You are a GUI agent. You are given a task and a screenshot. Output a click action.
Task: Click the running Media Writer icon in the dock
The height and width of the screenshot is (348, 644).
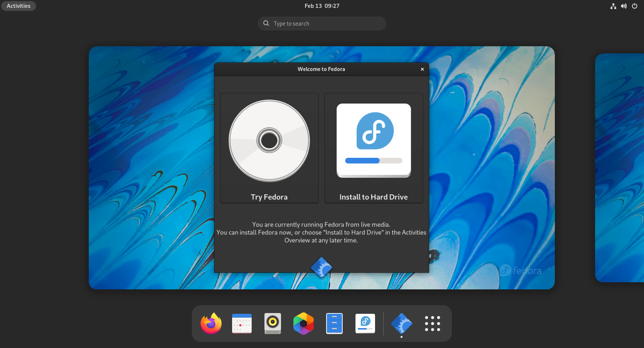point(401,323)
